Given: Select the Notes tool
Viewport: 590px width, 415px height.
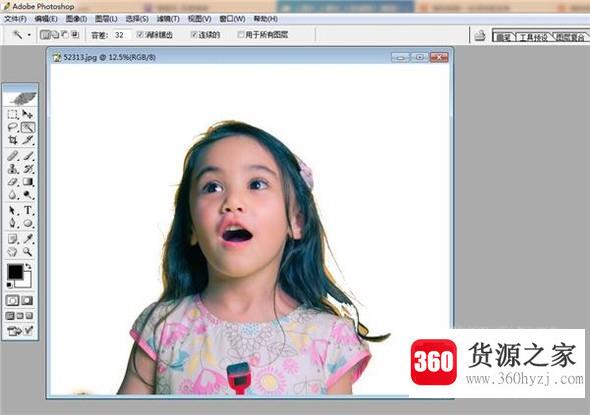Looking at the screenshot, I should [13, 238].
